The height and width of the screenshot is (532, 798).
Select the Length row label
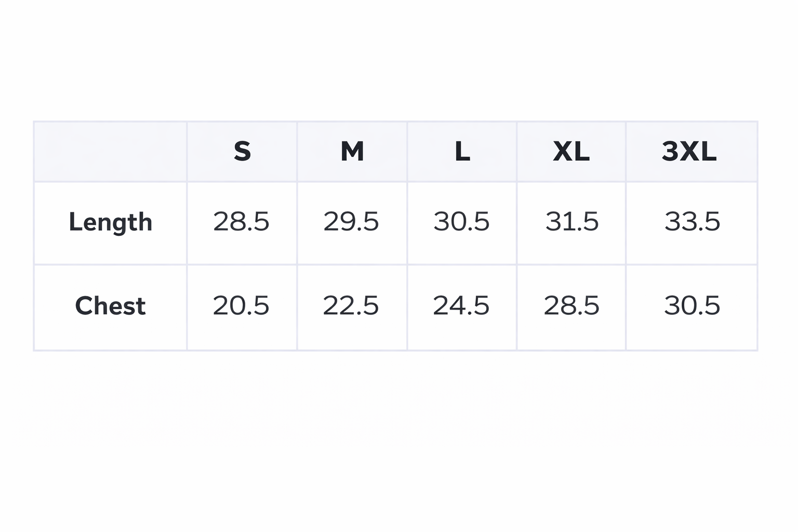tap(111, 222)
